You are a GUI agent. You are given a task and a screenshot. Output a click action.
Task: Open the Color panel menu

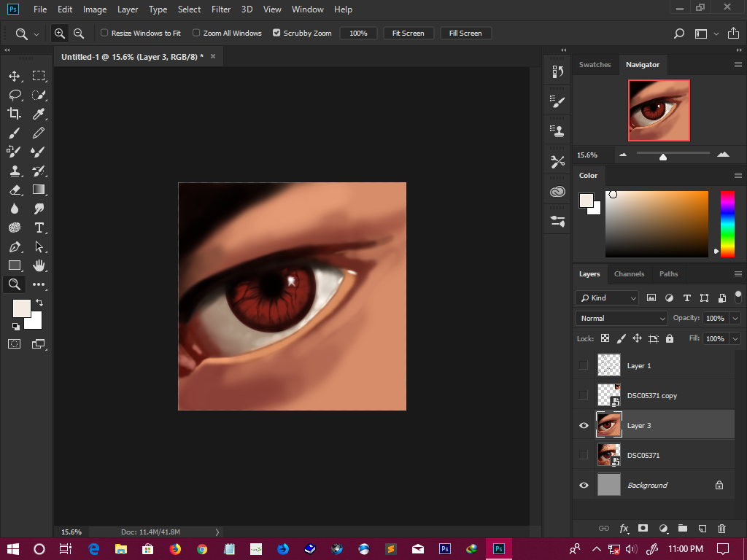point(738,175)
